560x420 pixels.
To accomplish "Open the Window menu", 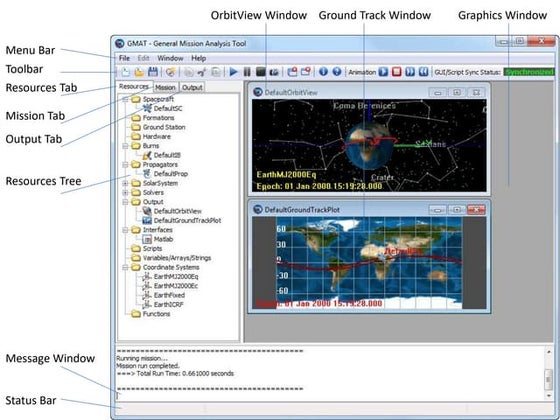I will pos(170,58).
